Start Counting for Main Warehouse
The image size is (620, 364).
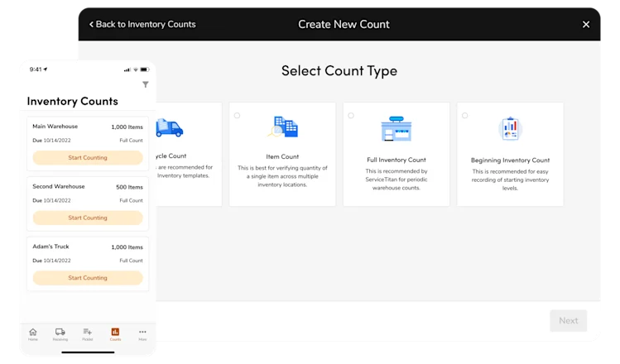(x=88, y=157)
